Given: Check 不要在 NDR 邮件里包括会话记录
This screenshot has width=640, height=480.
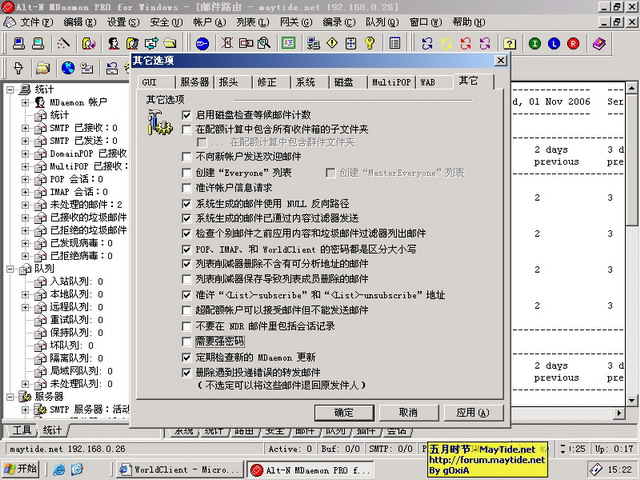Looking at the screenshot, I should click(x=187, y=326).
